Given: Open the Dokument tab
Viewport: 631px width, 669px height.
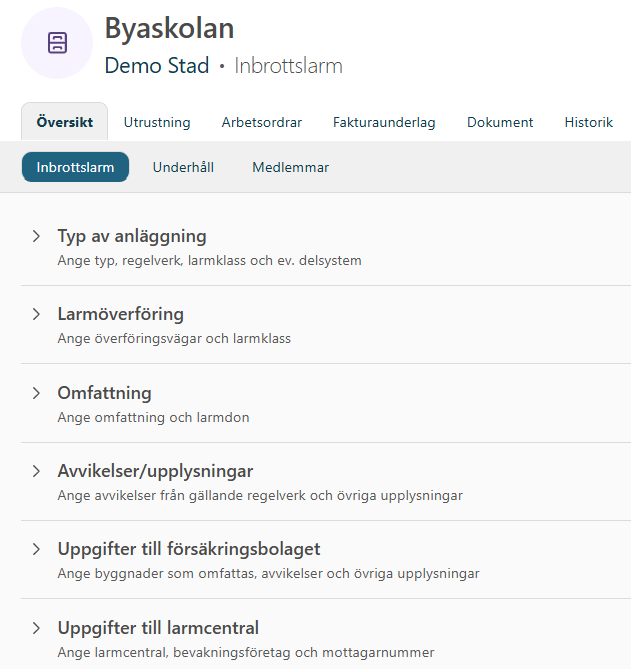Looking at the screenshot, I should pyautogui.click(x=500, y=123).
